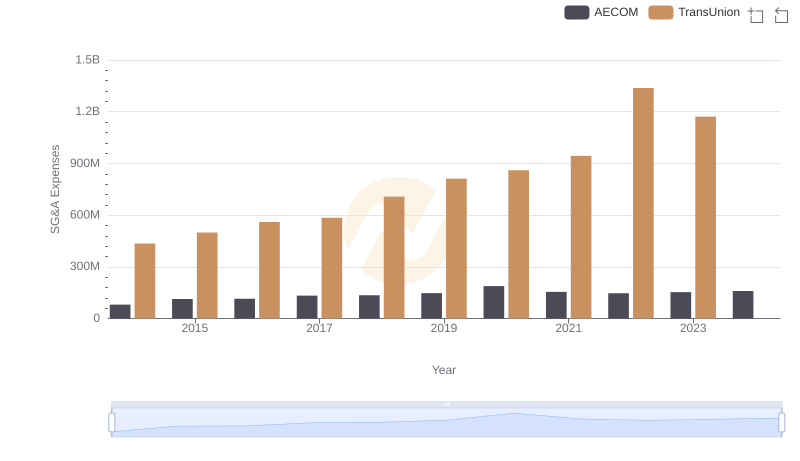The width and height of the screenshot is (800, 461).
Task: Click the 2017 x-axis label
Action: click(319, 328)
